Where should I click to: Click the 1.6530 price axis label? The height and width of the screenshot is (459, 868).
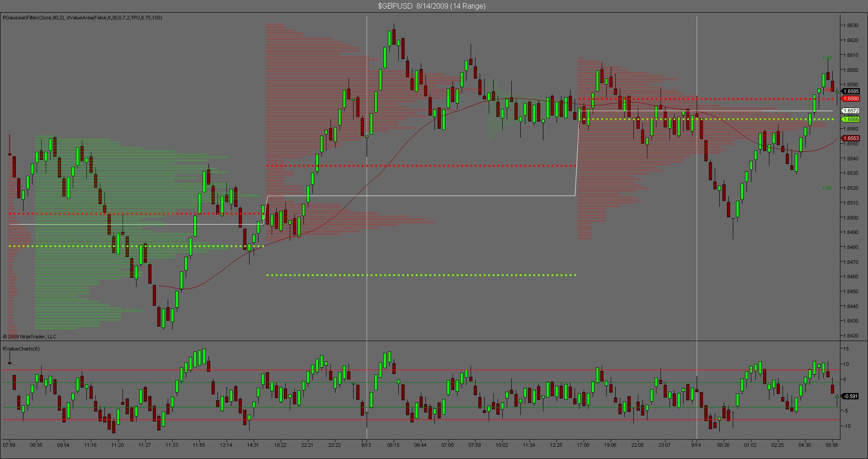click(851, 173)
